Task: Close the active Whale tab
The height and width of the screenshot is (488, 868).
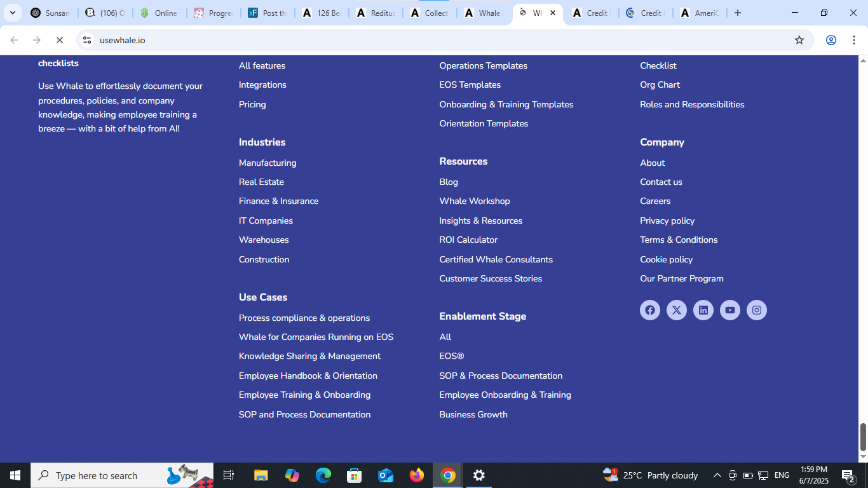Action: point(553,13)
